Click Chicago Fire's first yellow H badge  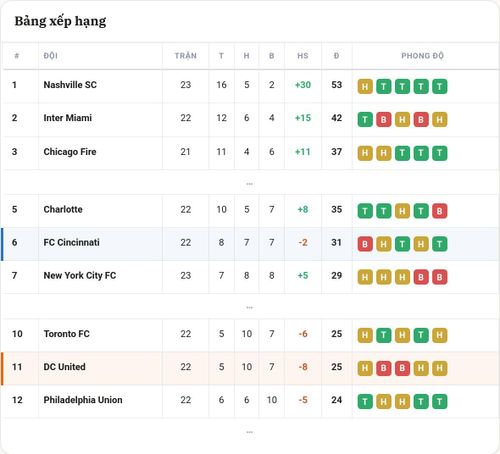[x=365, y=153]
